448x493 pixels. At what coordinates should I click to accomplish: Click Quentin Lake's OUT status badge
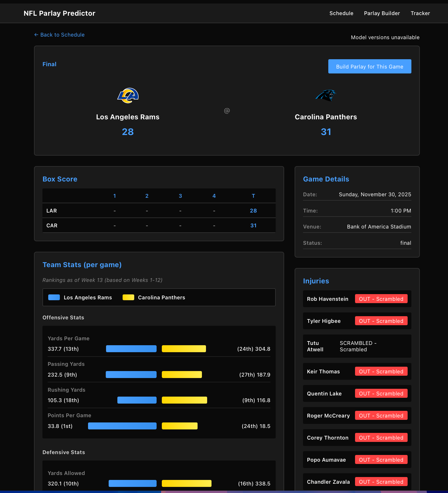coord(381,393)
